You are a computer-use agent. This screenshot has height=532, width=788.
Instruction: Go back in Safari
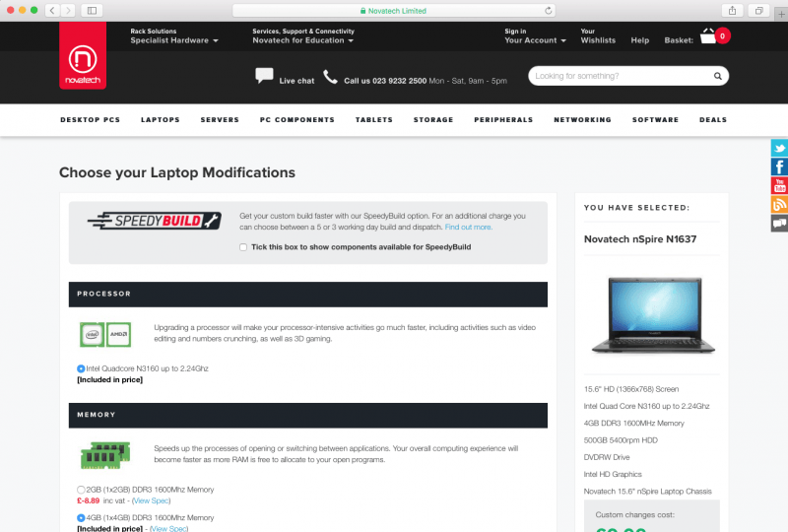tap(52, 10)
